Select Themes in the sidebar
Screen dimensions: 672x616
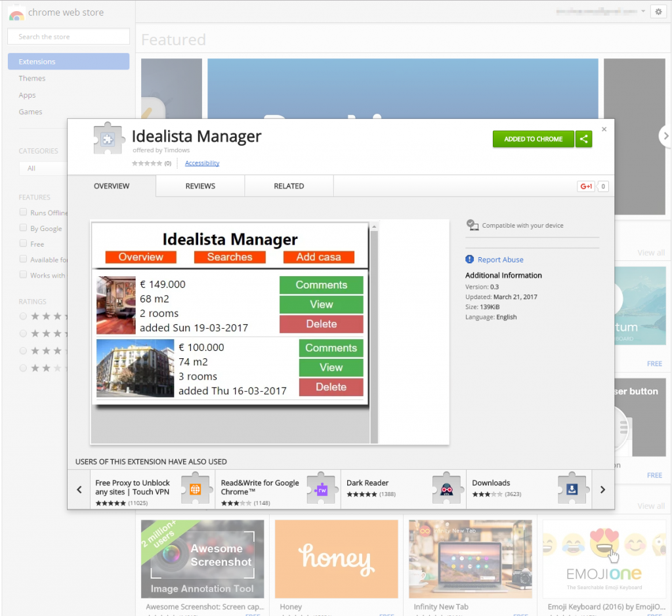point(32,78)
